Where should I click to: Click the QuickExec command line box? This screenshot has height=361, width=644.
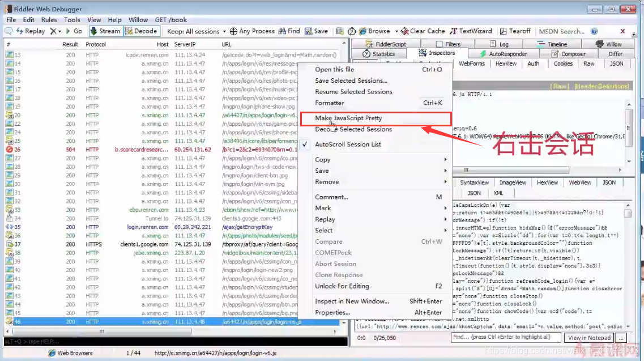click(176, 341)
